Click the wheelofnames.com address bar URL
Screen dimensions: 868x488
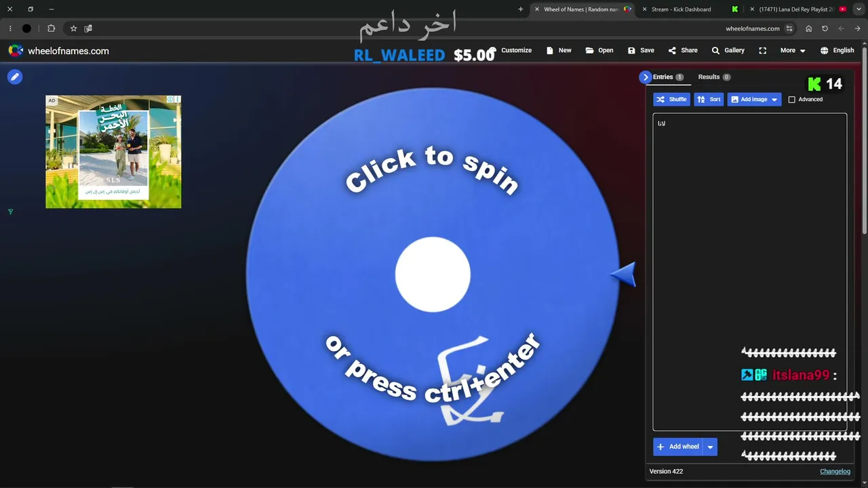[753, 28]
